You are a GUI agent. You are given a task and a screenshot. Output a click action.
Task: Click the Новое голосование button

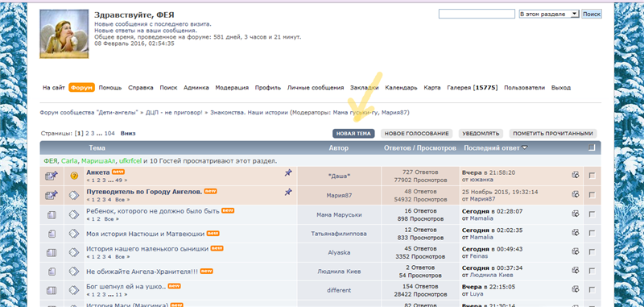click(x=416, y=134)
